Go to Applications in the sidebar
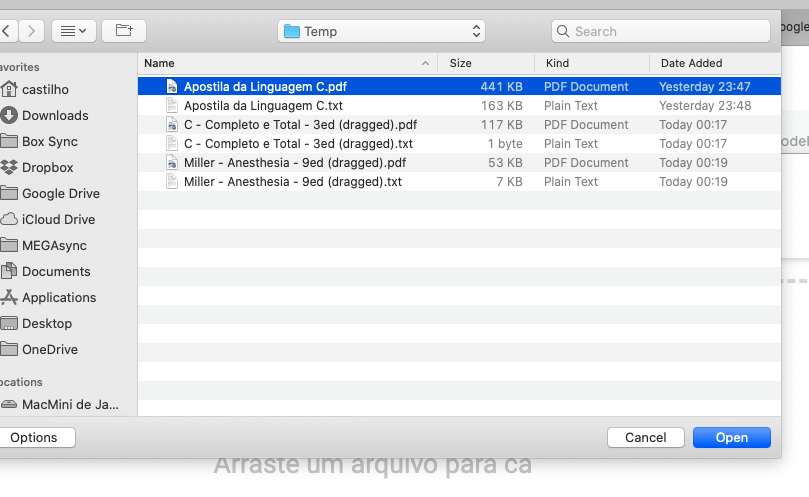This screenshot has height=497, width=809. [x=59, y=297]
